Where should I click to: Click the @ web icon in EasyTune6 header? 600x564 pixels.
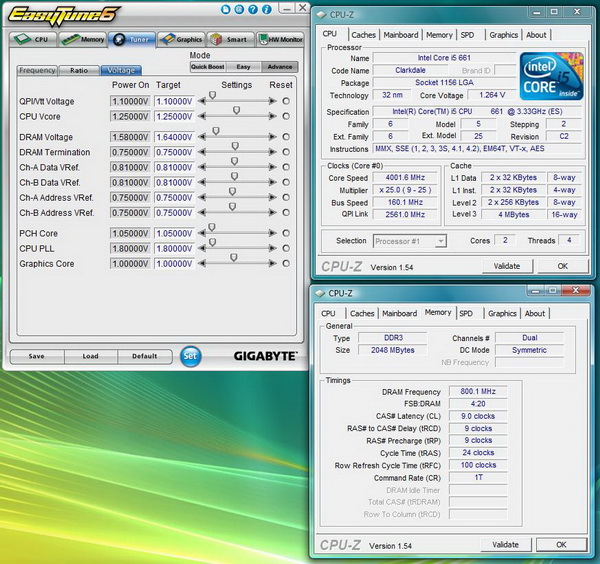tap(239, 9)
